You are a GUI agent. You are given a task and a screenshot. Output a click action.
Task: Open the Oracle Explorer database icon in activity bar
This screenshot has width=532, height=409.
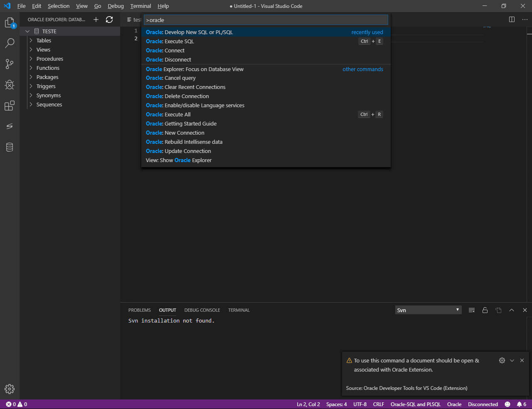[x=10, y=147]
